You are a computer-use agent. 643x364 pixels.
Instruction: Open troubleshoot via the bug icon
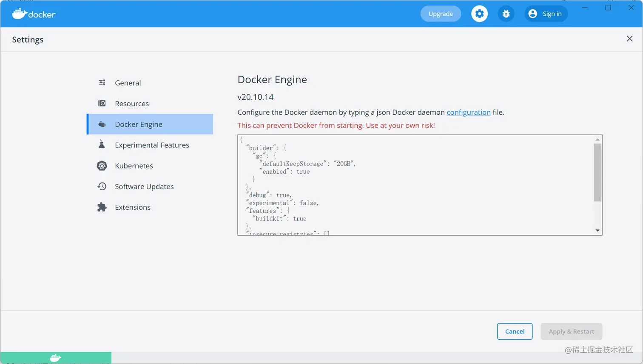506,14
